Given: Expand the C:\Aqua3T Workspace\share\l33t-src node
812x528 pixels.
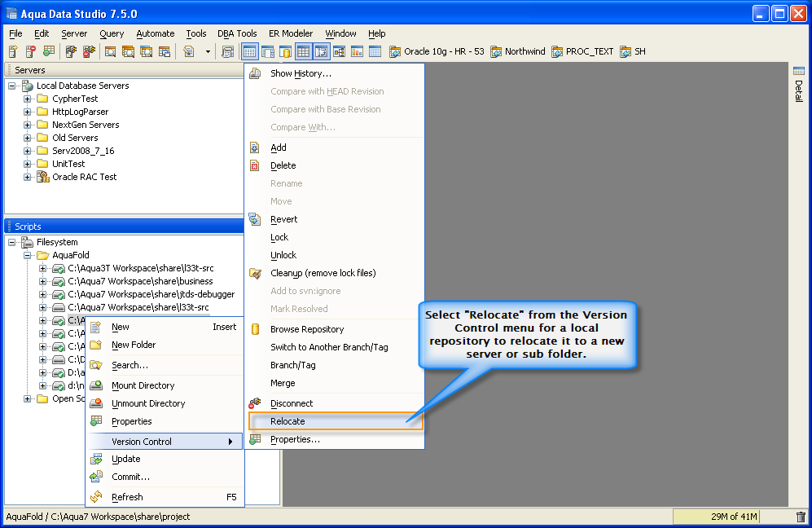Looking at the screenshot, I should pyautogui.click(x=43, y=268).
